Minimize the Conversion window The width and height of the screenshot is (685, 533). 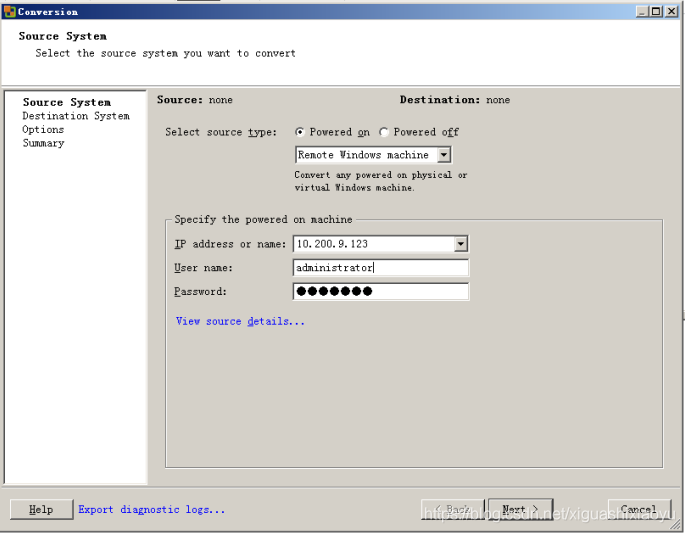click(x=642, y=11)
